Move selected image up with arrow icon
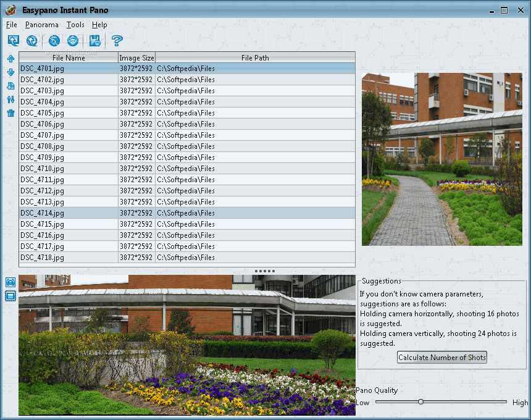The image size is (531, 420). tap(11, 59)
